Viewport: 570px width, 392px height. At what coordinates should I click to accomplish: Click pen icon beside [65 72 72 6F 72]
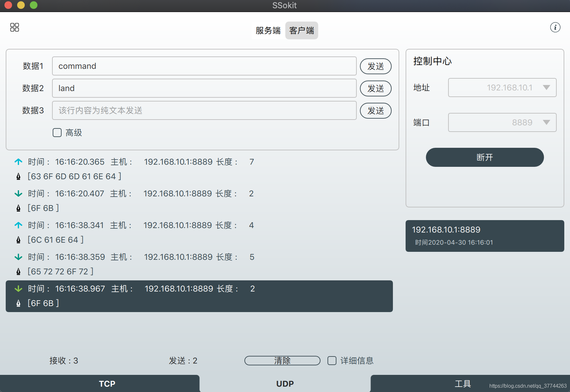18,271
